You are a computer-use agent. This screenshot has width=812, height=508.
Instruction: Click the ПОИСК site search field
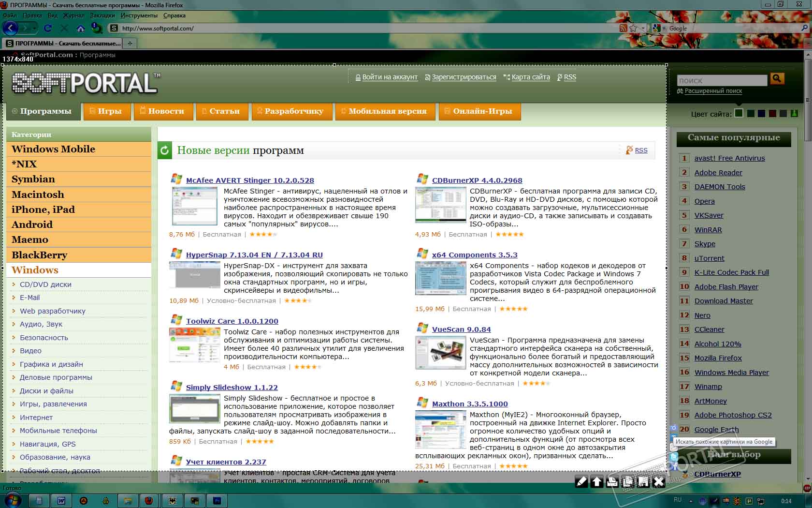point(722,80)
